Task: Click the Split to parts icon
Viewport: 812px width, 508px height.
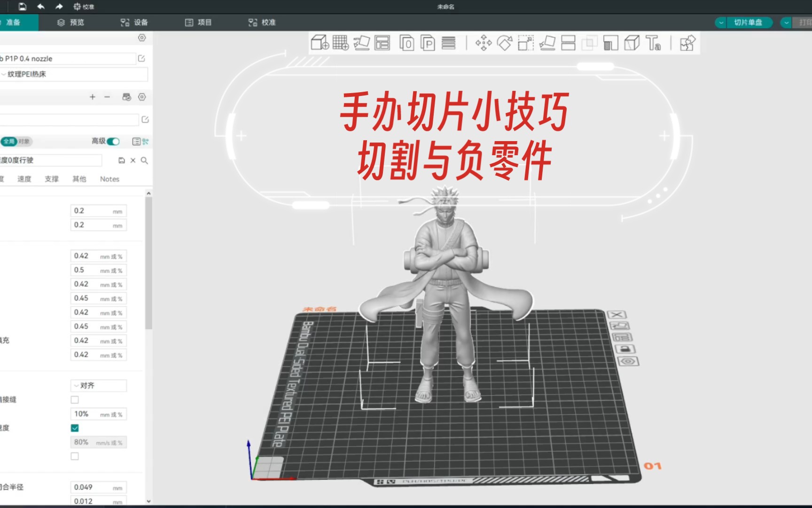Action: pyautogui.click(x=428, y=43)
